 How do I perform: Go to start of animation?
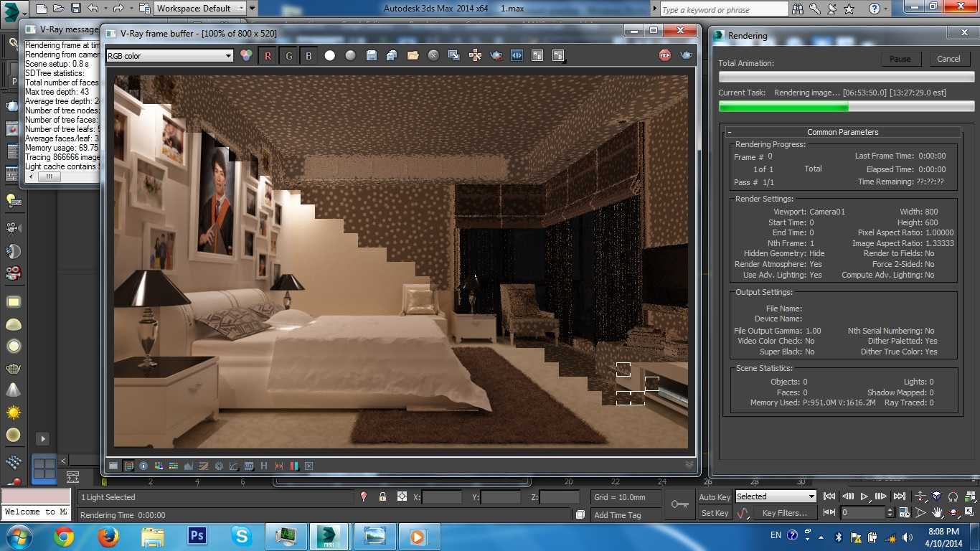(x=830, y=496)
